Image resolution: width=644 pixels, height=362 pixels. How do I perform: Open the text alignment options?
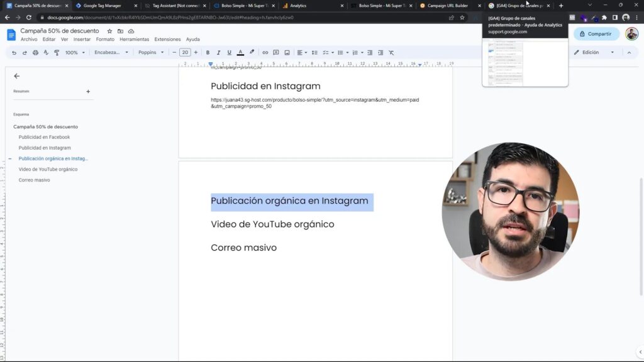[x=302, y=53]
